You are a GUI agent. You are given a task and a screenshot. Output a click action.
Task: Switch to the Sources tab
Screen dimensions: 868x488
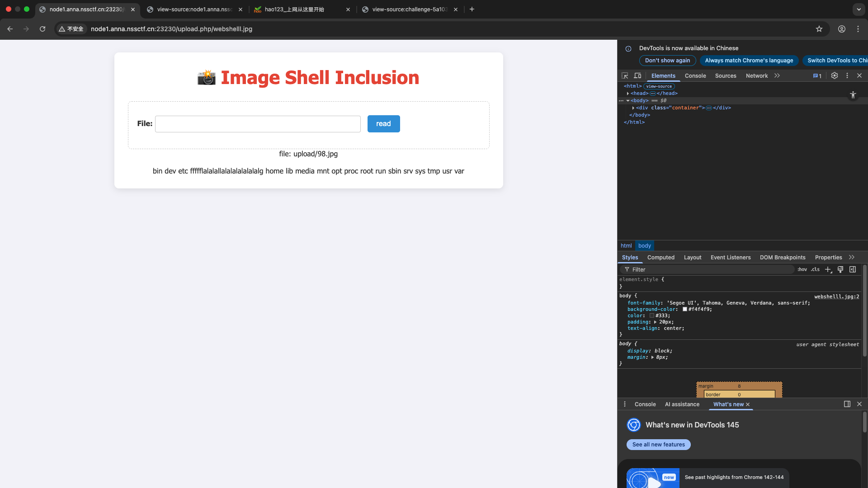(726, 76)
